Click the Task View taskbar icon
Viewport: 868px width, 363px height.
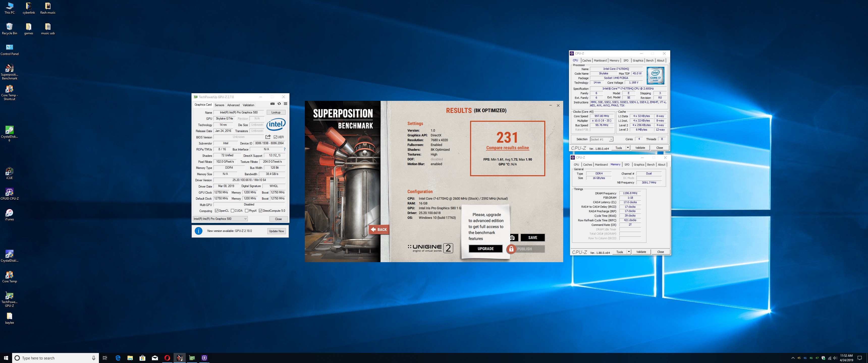click(x=105, y=358)
